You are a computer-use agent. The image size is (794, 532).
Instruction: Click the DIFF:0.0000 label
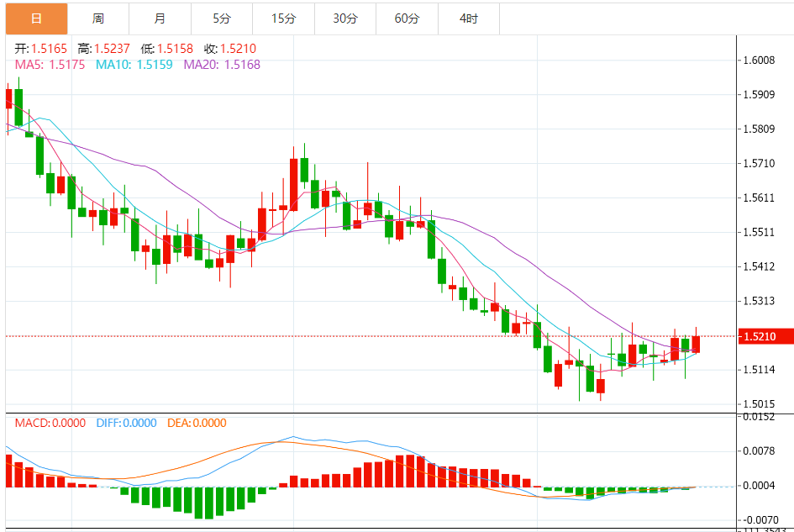(127, 423)
